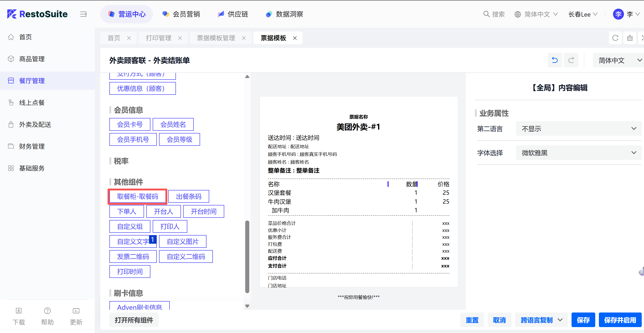Collapse the sidebar menu icon

coord(83,14)
